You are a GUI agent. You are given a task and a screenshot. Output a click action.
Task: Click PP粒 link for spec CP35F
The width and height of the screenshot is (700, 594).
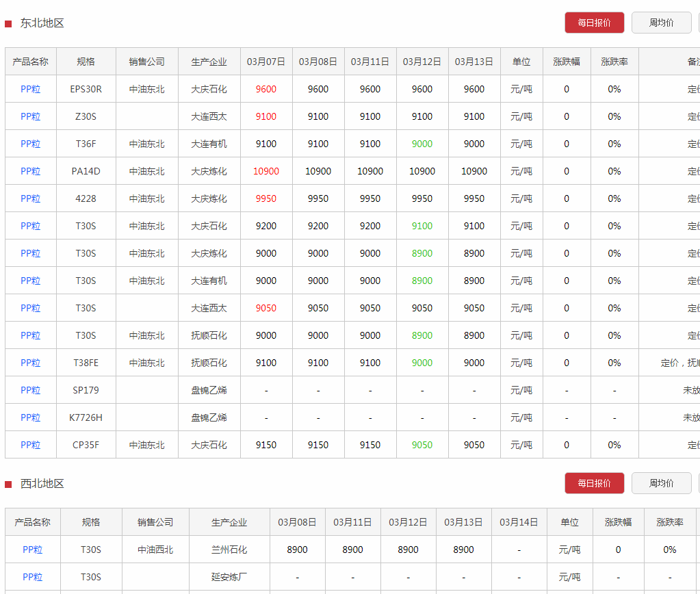[31, 445]
